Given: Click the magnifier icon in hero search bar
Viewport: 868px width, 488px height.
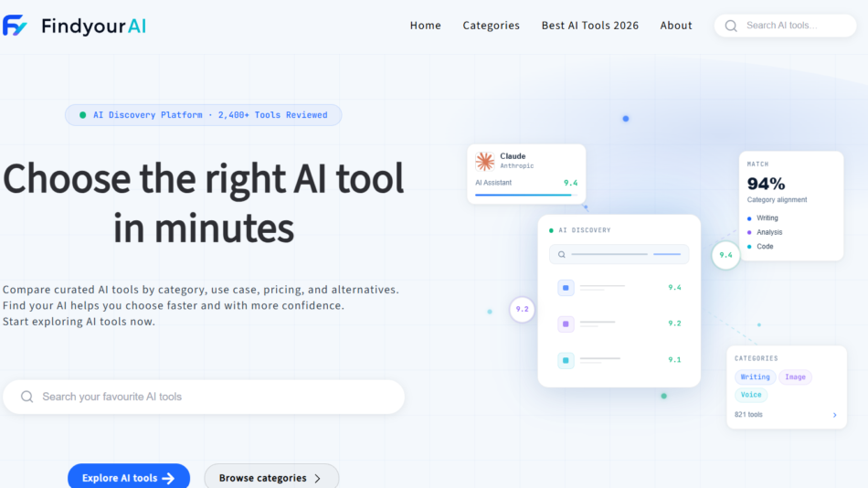Looking at the screenshot, I should pyautogui.click(x=26, y=397).
